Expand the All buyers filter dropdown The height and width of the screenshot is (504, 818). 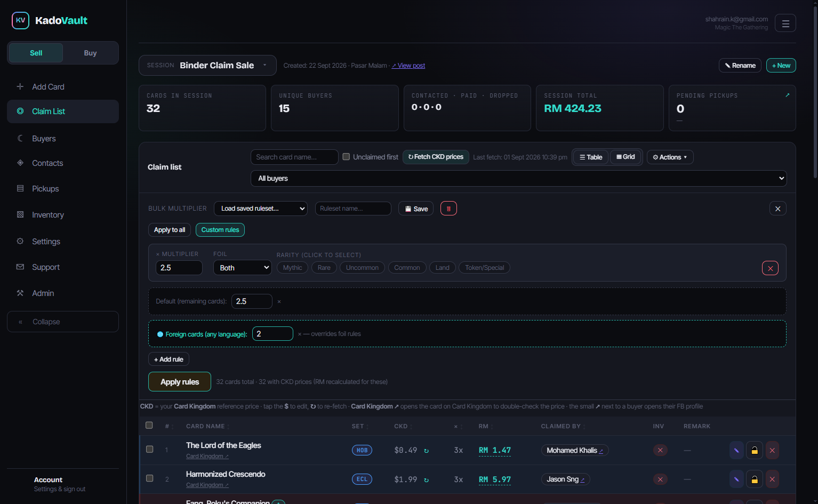tap(519, 178)
